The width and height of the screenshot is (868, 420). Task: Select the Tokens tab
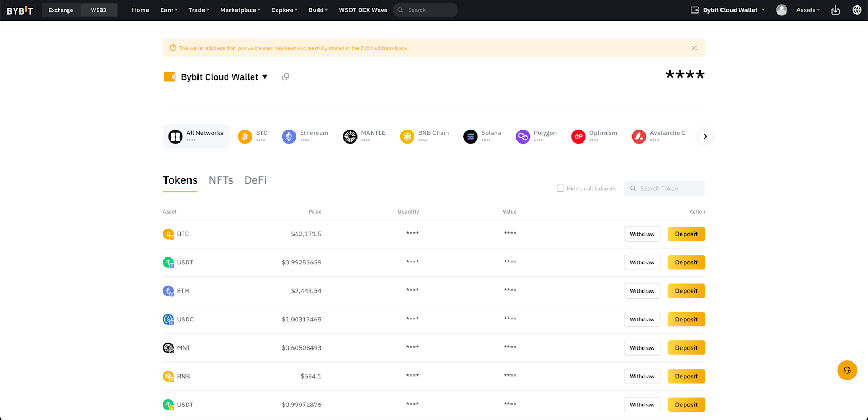(180, 180)
